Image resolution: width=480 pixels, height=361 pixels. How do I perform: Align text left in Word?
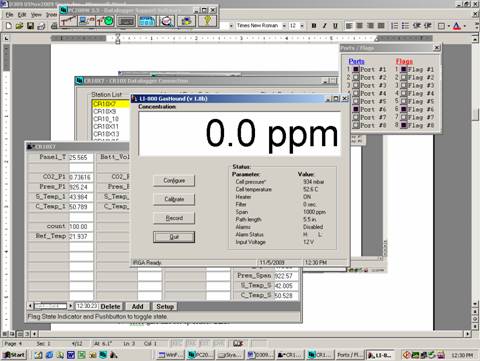pos(349,26)
